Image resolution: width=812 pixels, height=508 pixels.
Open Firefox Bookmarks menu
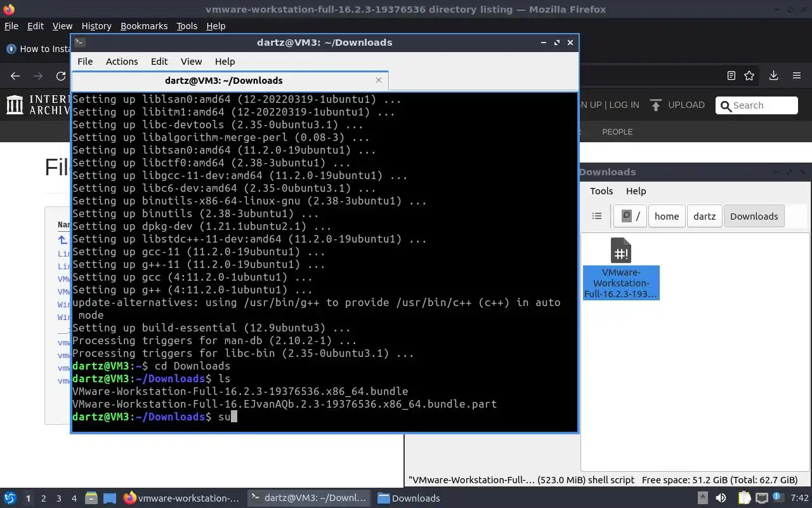[144, 26]
